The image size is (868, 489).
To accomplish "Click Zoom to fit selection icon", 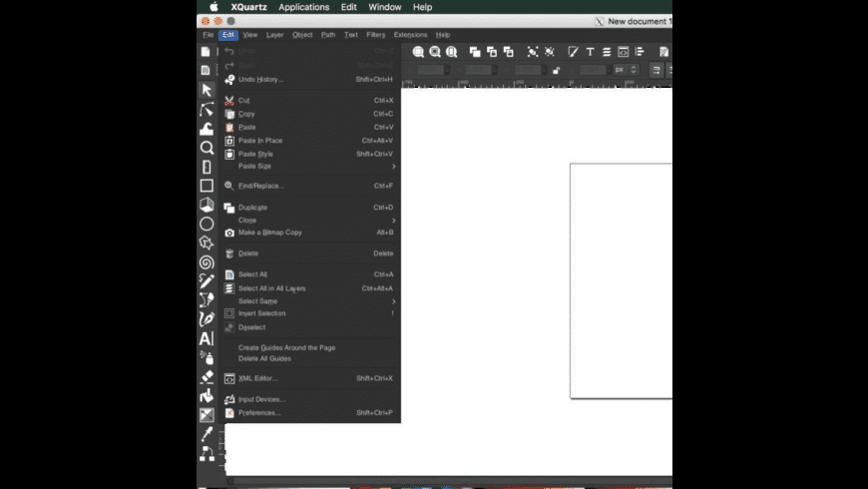I will pyautogui.click(x=418, y=52).
